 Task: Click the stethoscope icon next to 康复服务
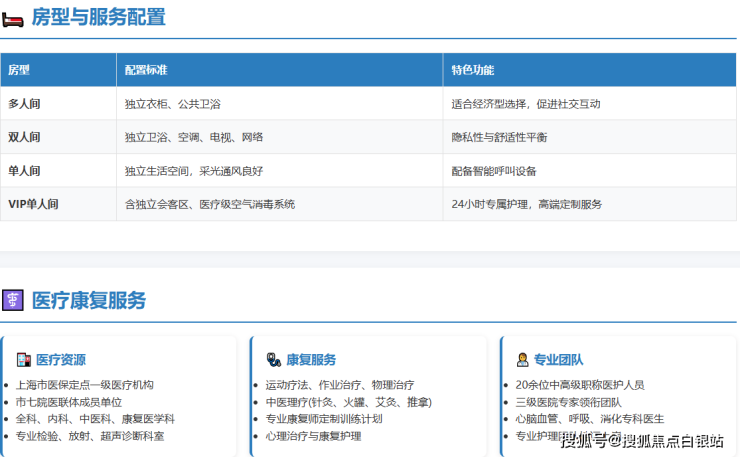tap(273, 360)
